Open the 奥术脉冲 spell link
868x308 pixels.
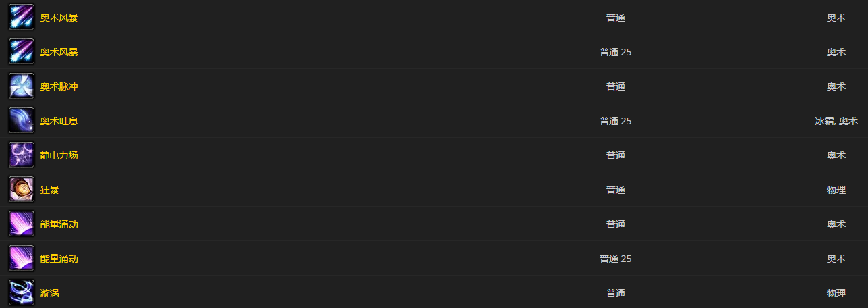(x=59, y=86)
